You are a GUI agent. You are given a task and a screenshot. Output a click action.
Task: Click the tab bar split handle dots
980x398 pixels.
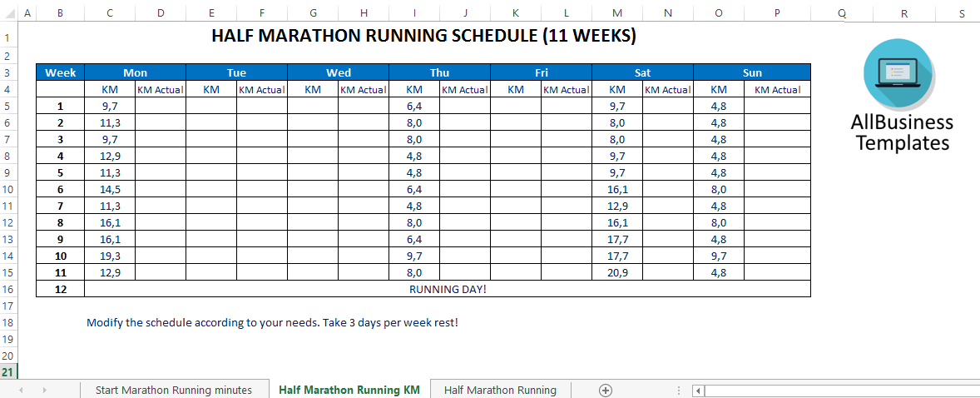pos(679,390)
